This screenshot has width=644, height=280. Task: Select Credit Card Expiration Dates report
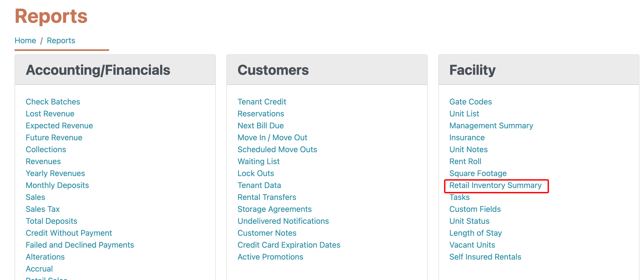pos(289,245)
